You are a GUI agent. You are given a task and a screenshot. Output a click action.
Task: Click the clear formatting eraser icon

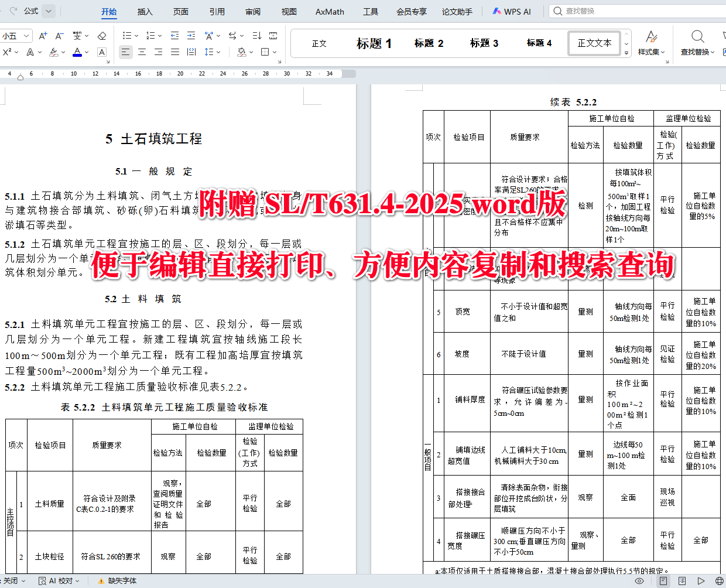(102, 36)
